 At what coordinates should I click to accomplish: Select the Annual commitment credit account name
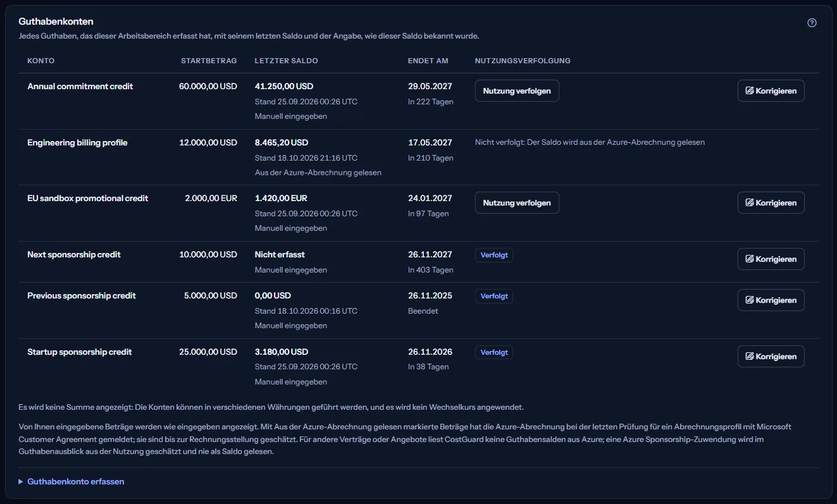[80, 87]
